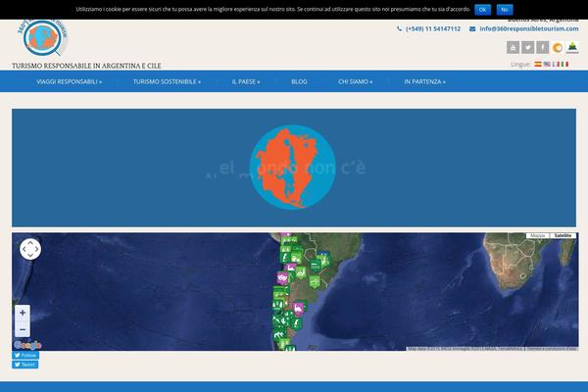Click the orange circular badge icon

pos(558,48)
